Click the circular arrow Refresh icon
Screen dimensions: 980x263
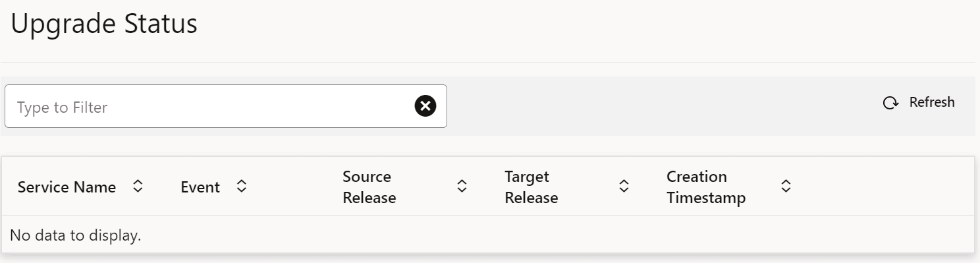pyautogui.click(x=890, y=103)
